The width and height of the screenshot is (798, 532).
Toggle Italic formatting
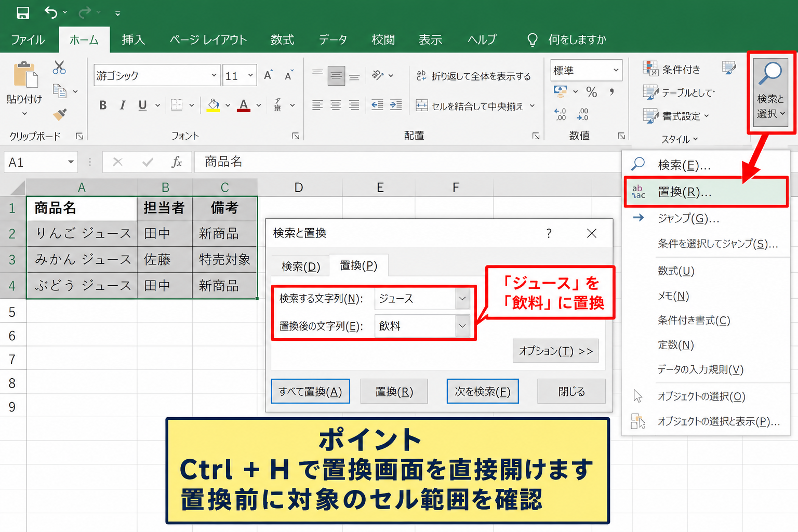click(x=123, y=105)
